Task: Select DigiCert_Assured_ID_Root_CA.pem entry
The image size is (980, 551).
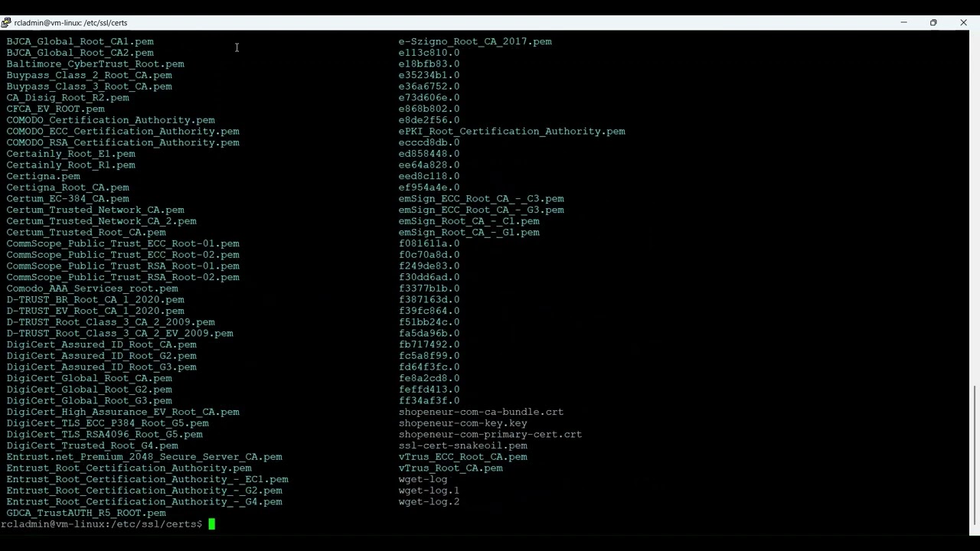Action: point(102,344)
